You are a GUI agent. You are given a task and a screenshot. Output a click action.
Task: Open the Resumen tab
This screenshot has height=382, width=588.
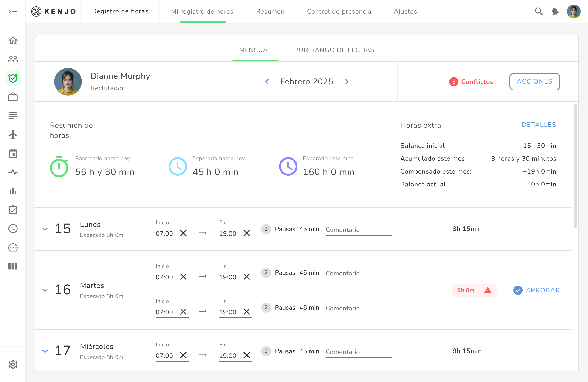click(x=270, y=11)
